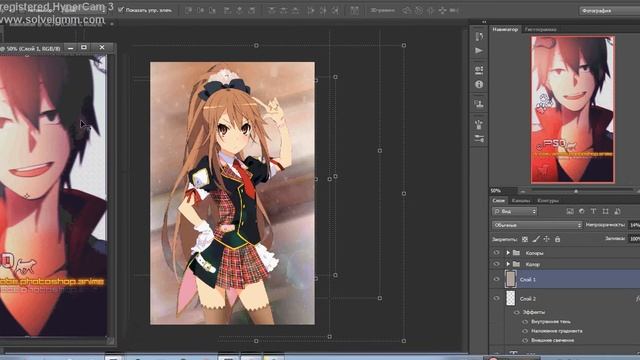The width and height of the screenshot is (640, 360).
Task: Expand the Колор layer group arrow
Action: click(x=508, y=264)
